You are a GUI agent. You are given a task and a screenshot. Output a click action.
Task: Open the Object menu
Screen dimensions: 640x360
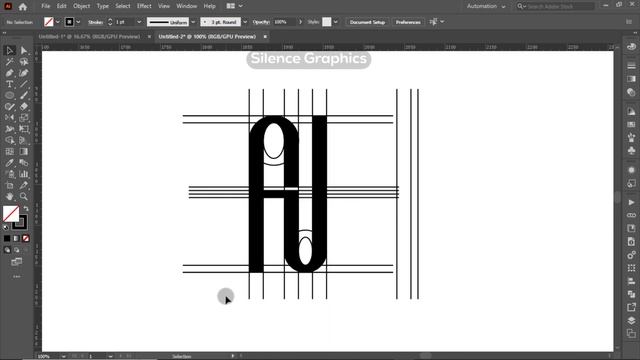[x=82, y=6]
